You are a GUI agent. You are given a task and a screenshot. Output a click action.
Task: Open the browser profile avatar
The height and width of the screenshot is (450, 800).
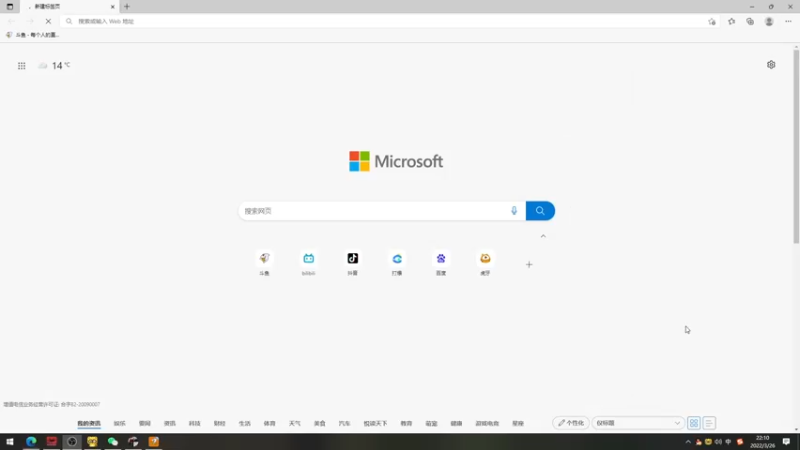click(769, 21)
